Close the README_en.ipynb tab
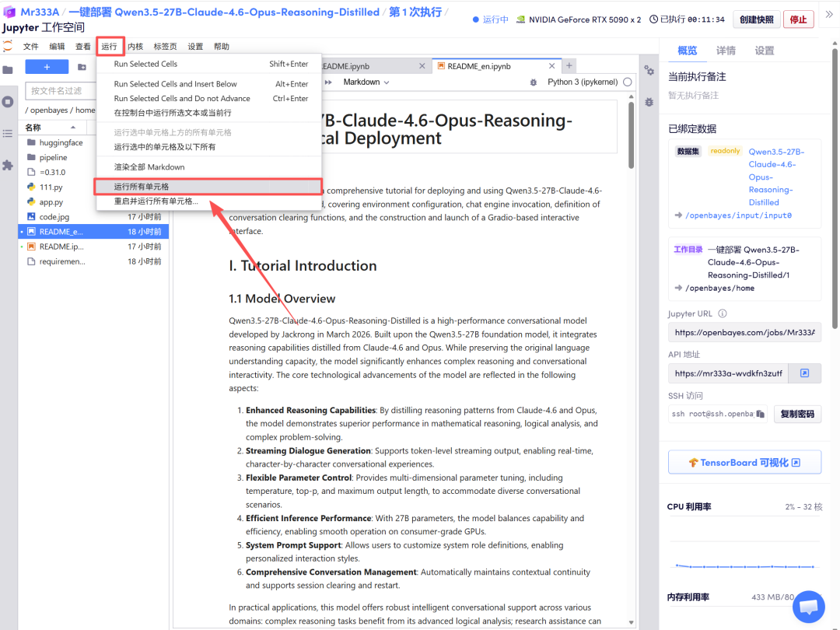840x630 pixels. click(551, 66)
